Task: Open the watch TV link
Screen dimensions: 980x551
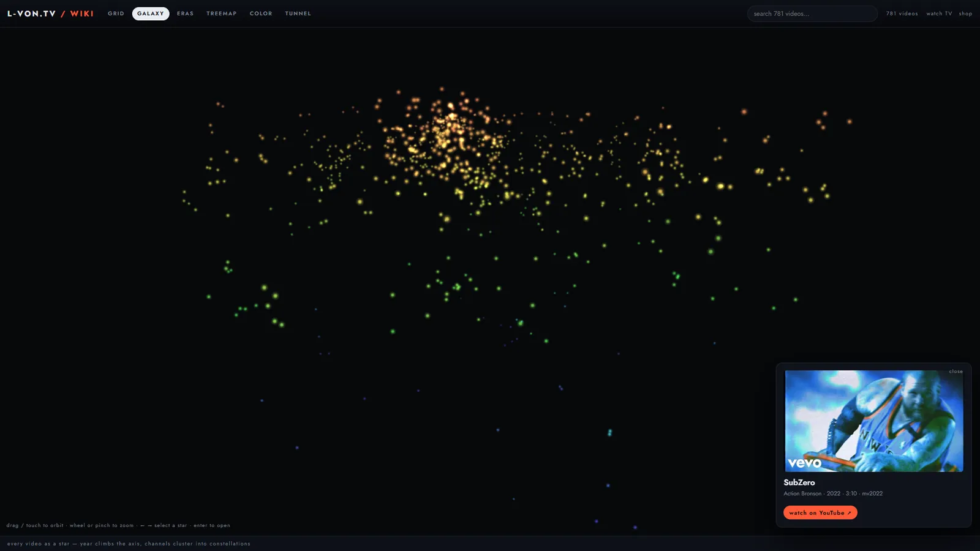Action: pos(939,13)
